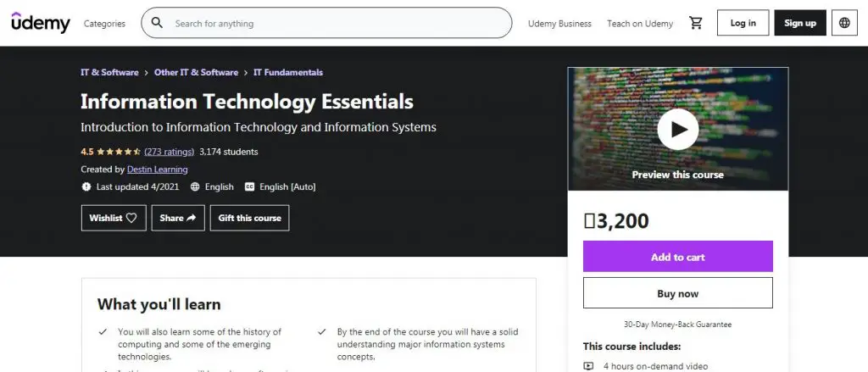Click Buy now
The width and height of the screenshot is (868, 372).
coord(677,293)
